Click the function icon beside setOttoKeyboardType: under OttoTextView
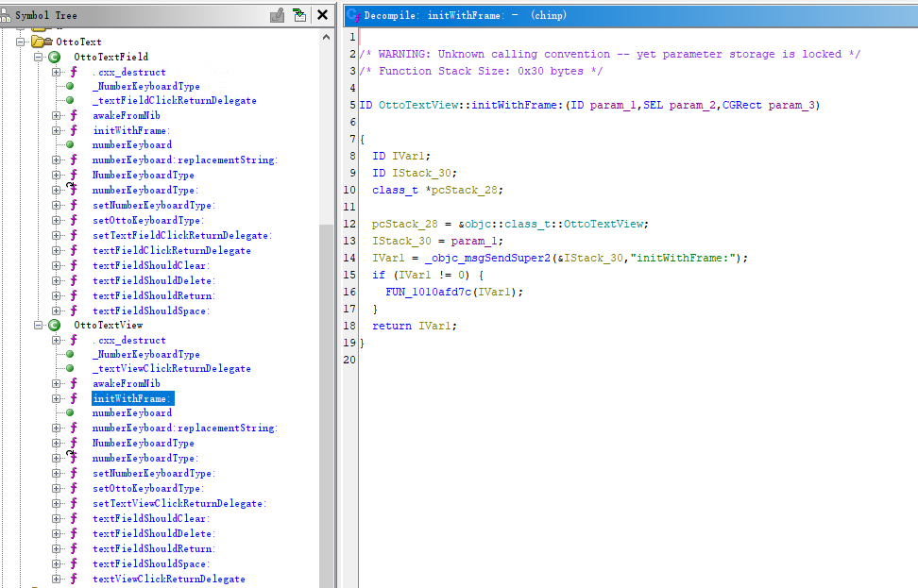Image resolution: width=918 pixels, height=588 pixels. coord(73,489)
